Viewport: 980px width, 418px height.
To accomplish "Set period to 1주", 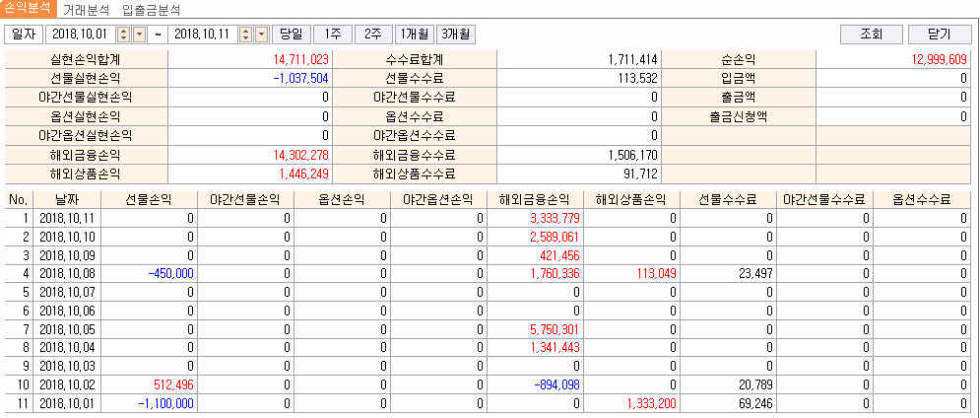I will pos(331,35).
